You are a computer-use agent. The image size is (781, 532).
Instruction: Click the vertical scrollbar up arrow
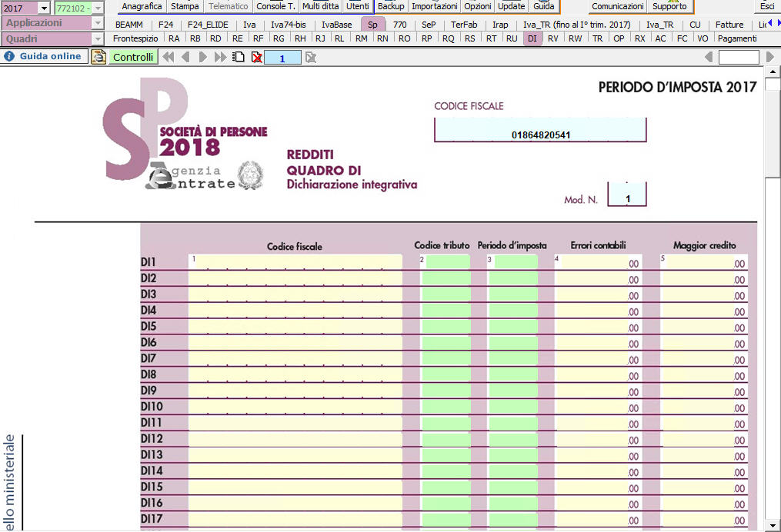point(773,71)
